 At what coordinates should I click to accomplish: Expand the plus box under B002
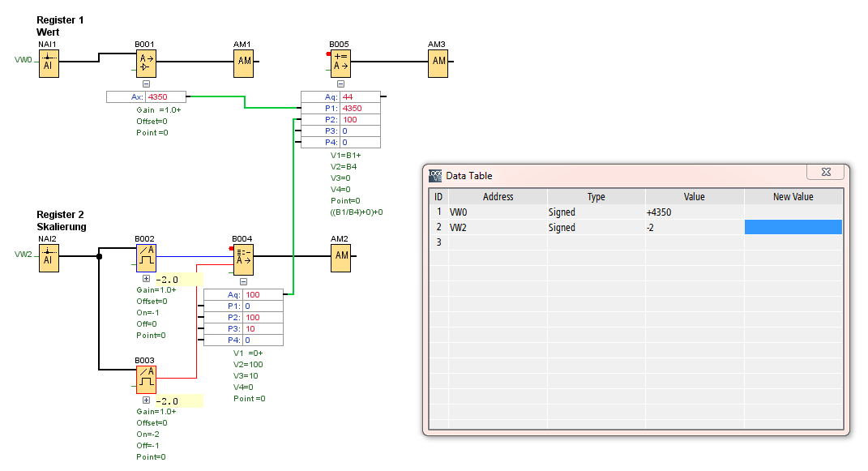(x=147, y=279)
